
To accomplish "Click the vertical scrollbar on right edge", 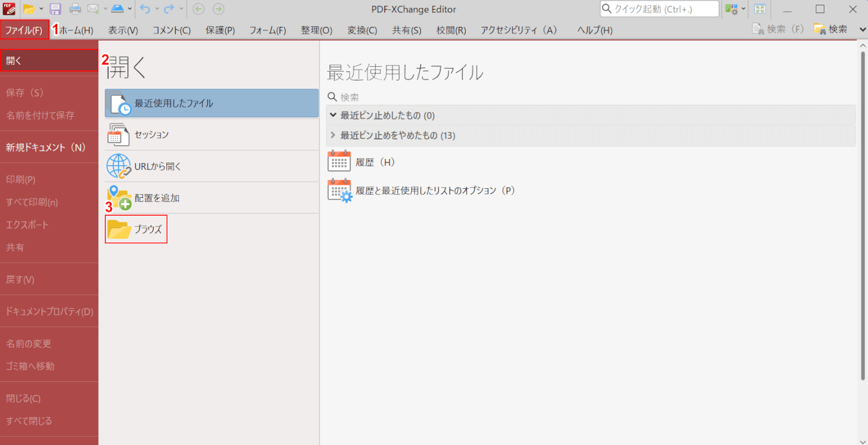I will point(864,214).
